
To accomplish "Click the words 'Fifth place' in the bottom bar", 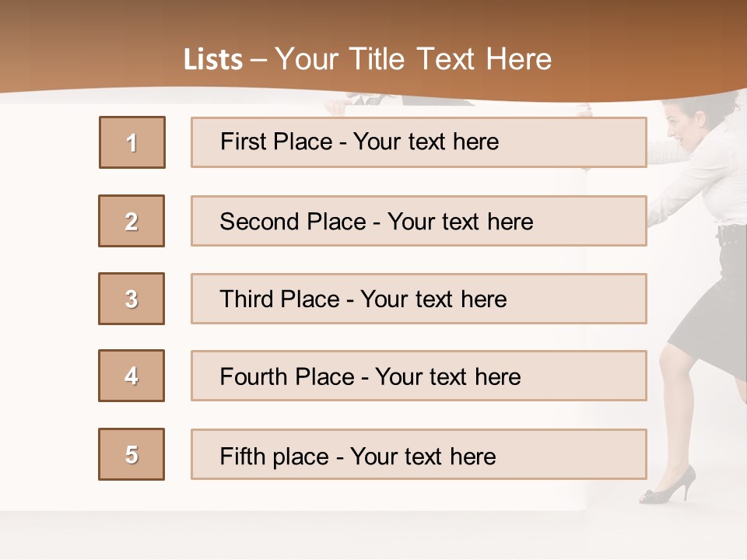I will coord(275,457).
